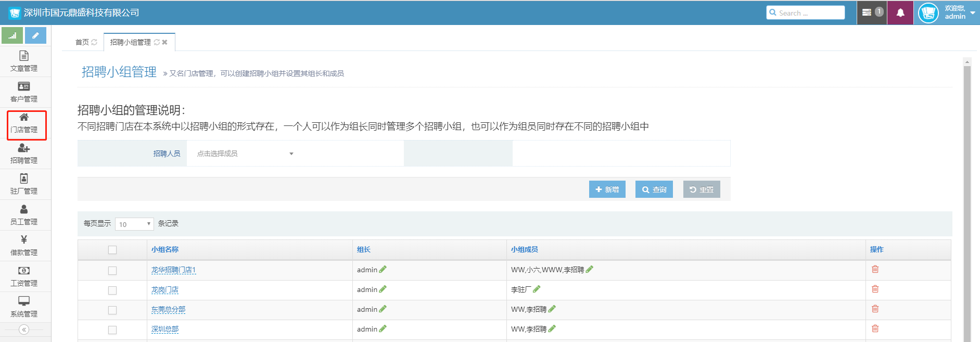Click the 新增 button

click(607, 189)
